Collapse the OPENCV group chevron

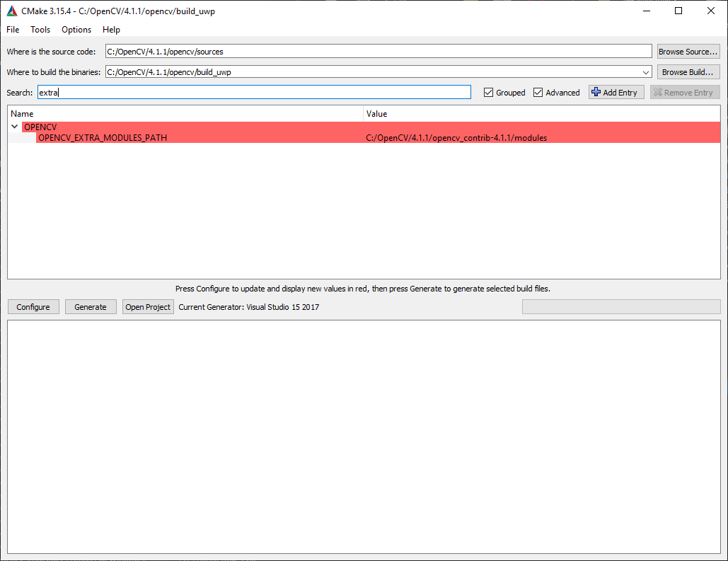14,127
